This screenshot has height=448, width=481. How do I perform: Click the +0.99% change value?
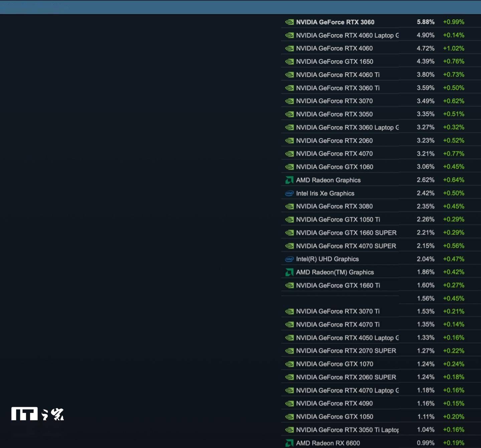454,22
